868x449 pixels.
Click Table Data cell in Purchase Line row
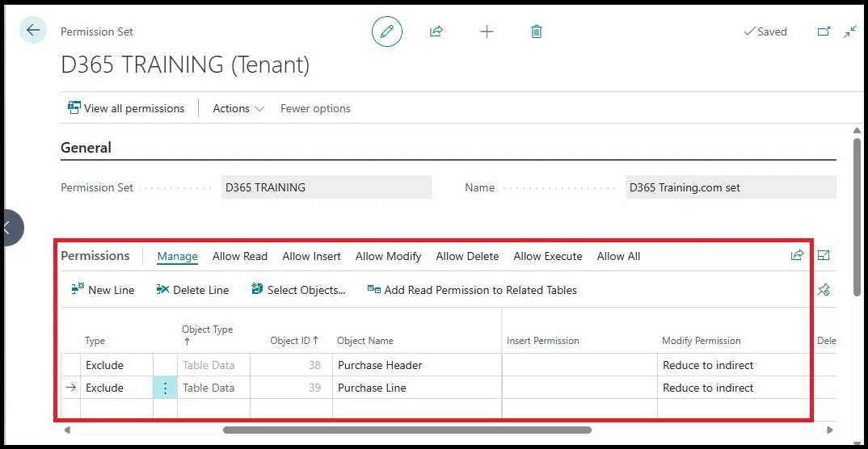point(213,388)
